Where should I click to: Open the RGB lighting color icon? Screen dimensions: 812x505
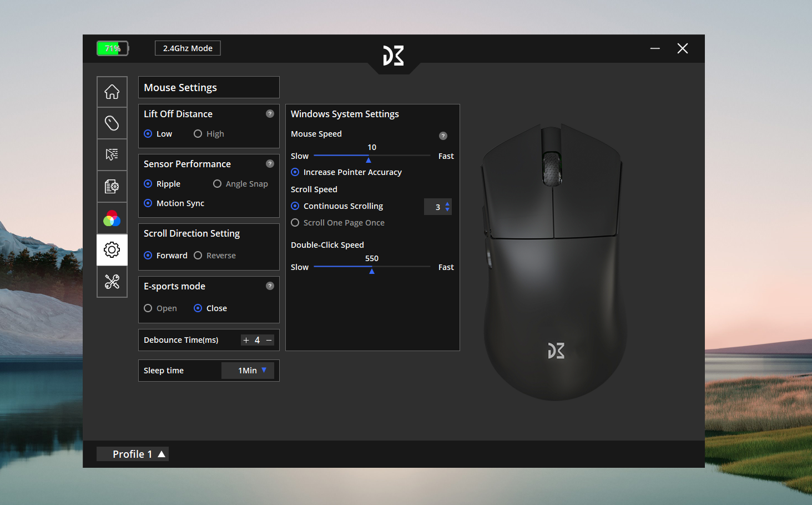pyautogui.click(x=112, y=218)
